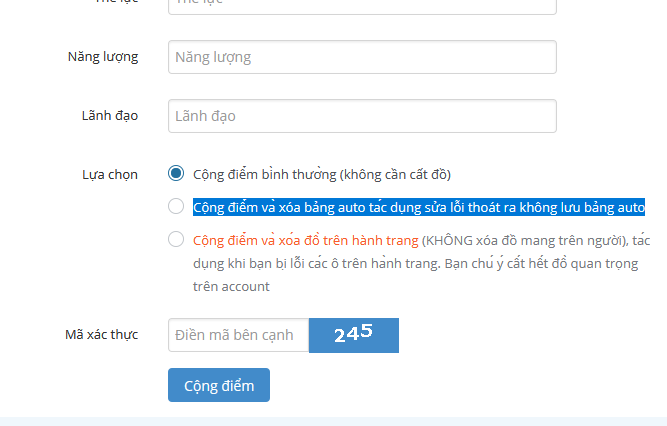The image size is (667, 426).
Task: Click the highlighted 'Cộng điểm và xóa bảng auto' text
Action: coord(419,207)
